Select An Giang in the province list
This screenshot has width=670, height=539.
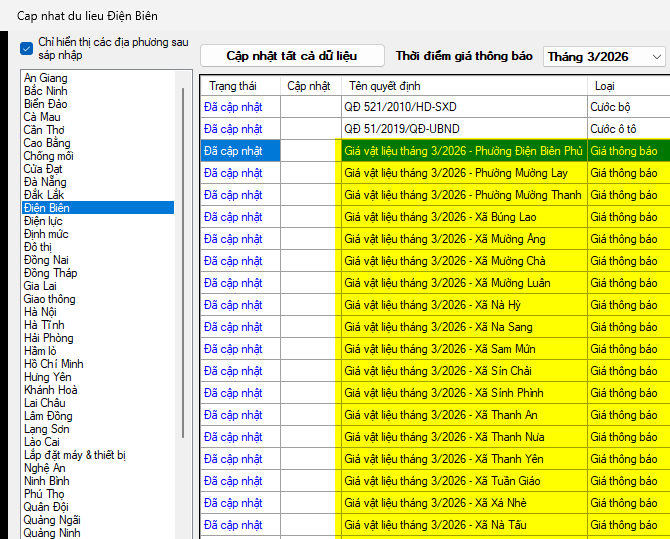coord(46,78)
